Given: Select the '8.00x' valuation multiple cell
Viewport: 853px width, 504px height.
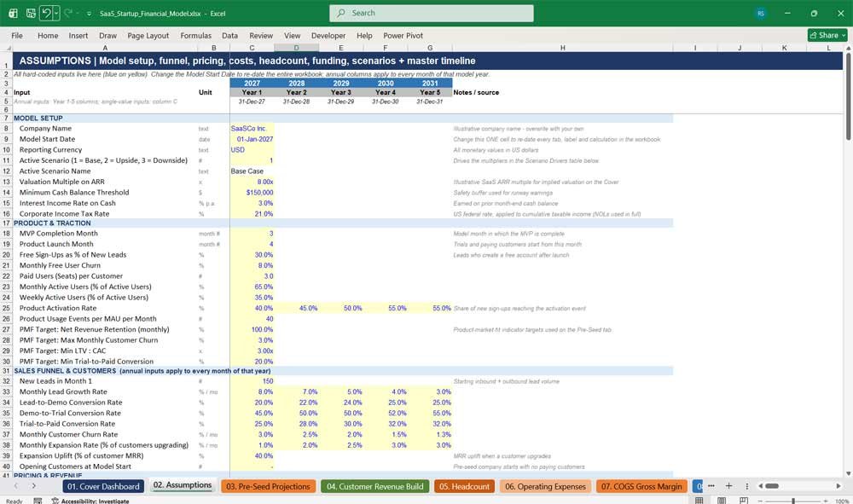Looking at the screenshot, I should coord(252,182).
